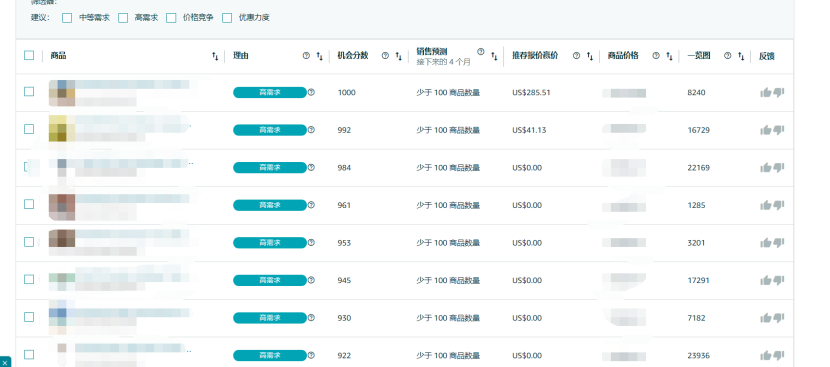Viewport: 830px width, 367px height.
Task: Check the row with score 953
Action: click(x=29, y=242)
